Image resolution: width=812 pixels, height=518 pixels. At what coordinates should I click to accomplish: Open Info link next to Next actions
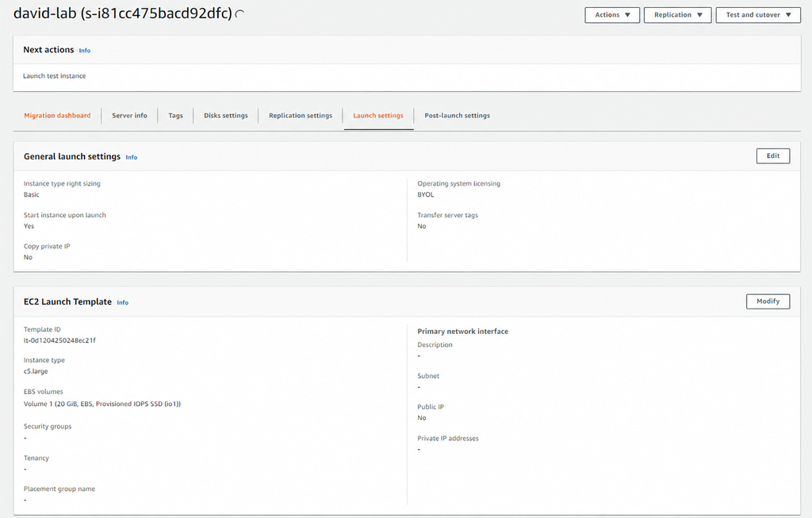point(84,51)
